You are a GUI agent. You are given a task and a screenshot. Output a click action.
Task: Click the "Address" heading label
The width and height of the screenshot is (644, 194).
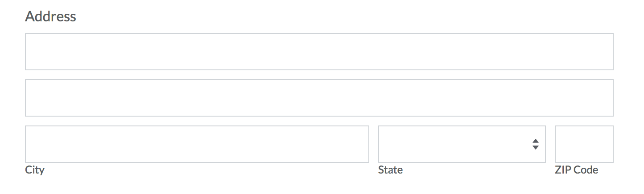[x=50, y=16]
